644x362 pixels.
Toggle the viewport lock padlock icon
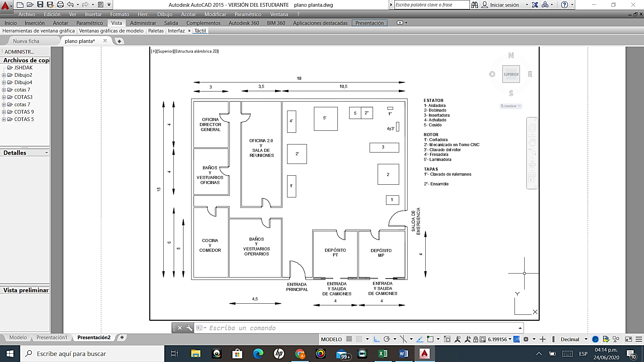(475, 339)
